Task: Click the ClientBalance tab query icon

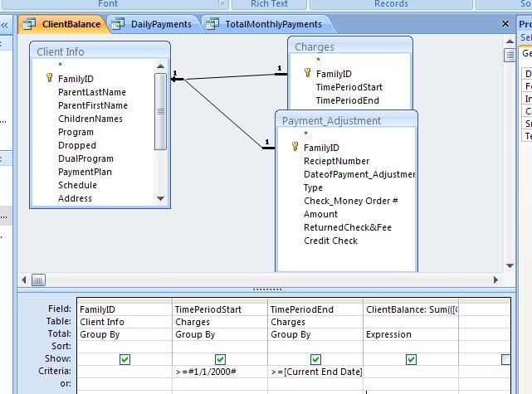Action: tap(29, 24)
